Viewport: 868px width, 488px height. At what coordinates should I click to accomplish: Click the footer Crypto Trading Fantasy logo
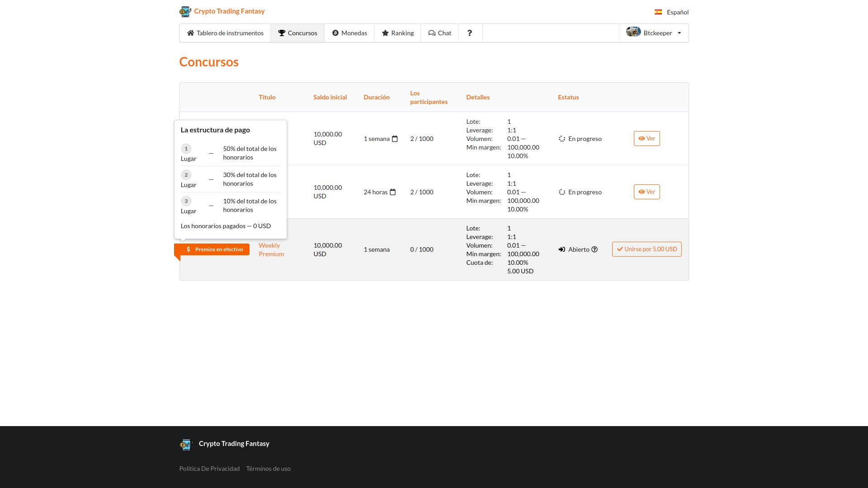[185, 444]
